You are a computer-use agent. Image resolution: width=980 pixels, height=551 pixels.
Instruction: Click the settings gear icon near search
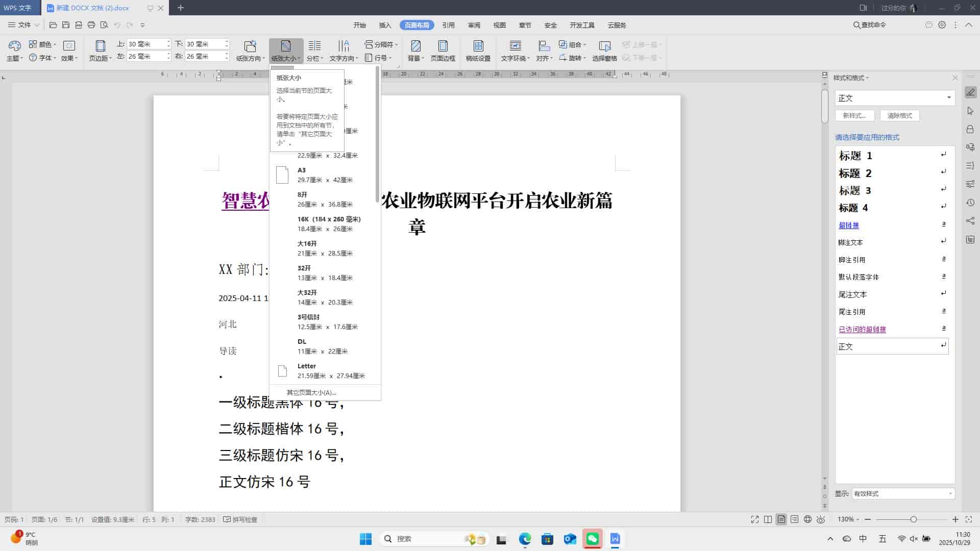942,24
